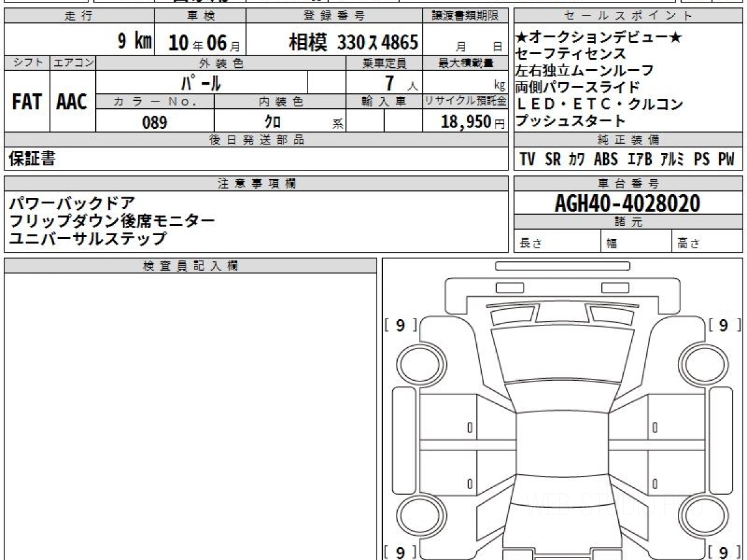Select the inspection date 10年06月
Viewport: 747px width, 560px height.
204,42
